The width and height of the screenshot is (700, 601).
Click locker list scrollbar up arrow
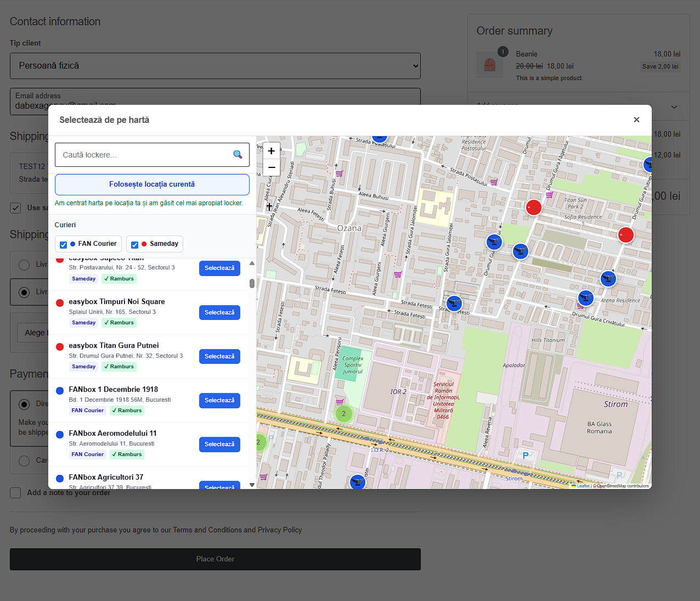(252, 263)
